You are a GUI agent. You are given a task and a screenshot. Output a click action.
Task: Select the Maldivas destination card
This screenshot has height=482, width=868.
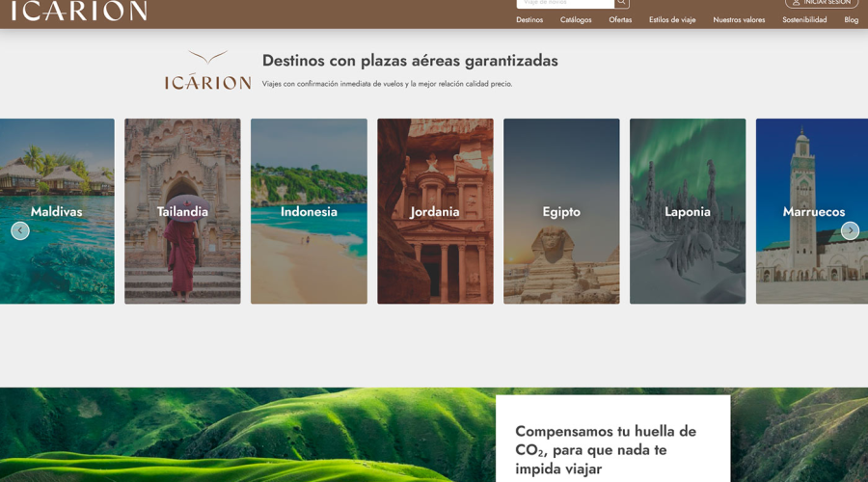tap(57, 211)
